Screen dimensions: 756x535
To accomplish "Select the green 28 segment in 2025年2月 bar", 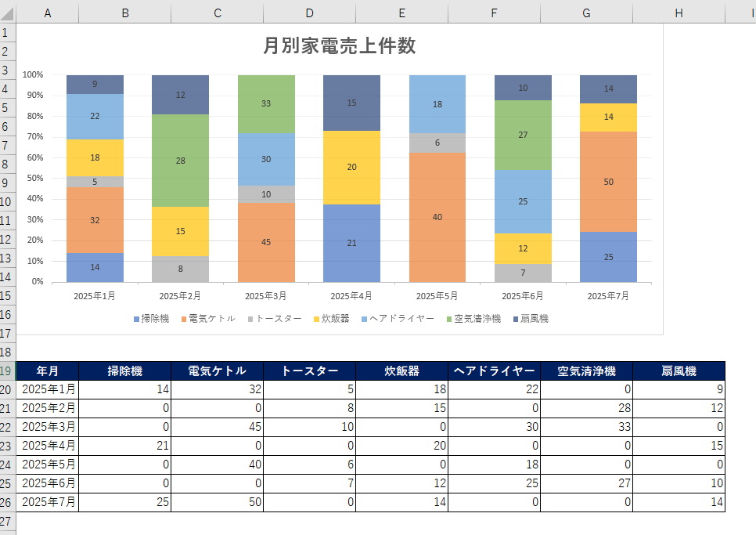I will pyautogui.click(x=180, y=161).
